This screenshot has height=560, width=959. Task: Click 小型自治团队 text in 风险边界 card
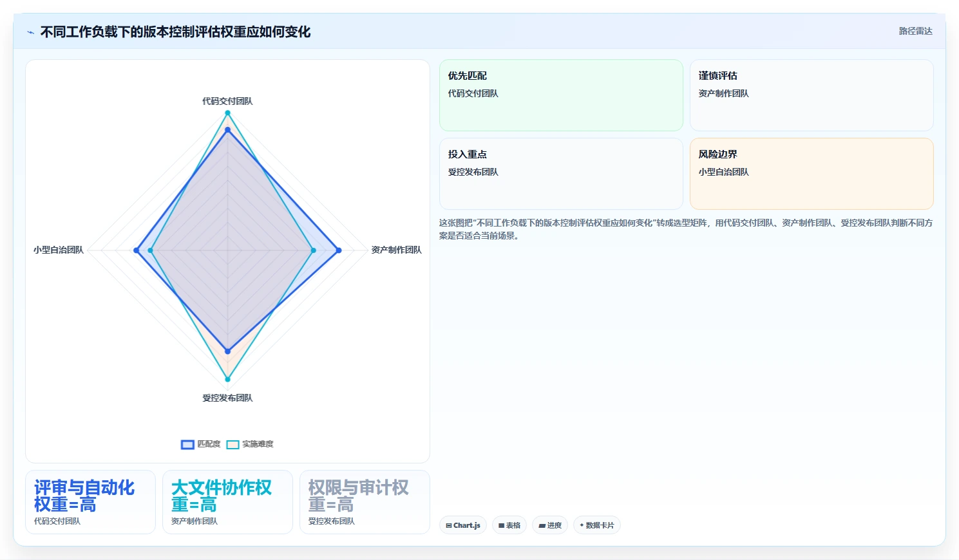(x=723, y=172)
